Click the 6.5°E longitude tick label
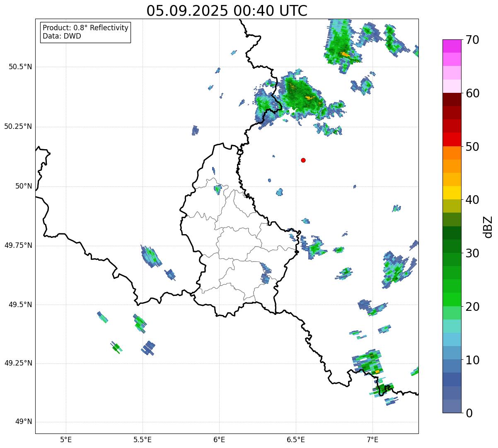Viewport: 498px width, 448px height. [x=296, y=439]
